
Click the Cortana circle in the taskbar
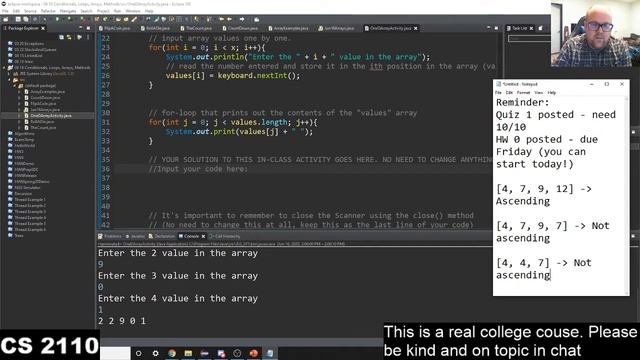coord(139,353)
